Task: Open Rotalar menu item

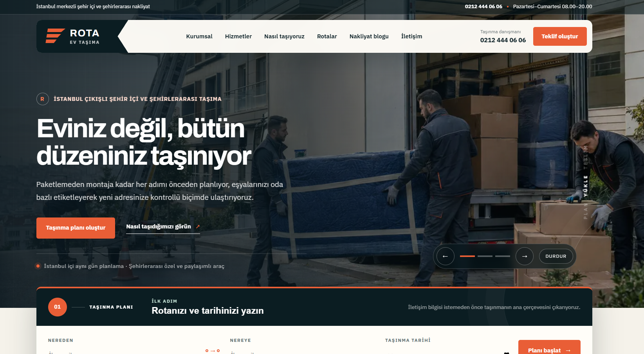Action: [327, 36]
